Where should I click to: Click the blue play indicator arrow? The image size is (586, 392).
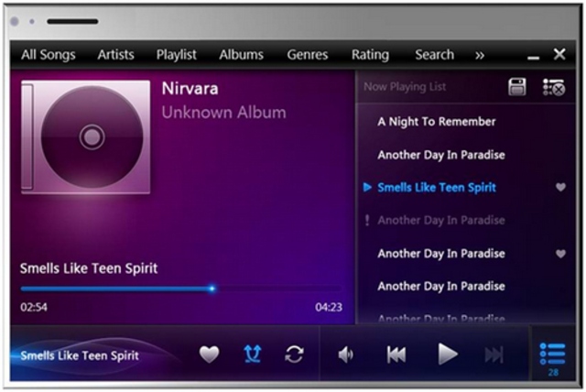tap(367, 187)
